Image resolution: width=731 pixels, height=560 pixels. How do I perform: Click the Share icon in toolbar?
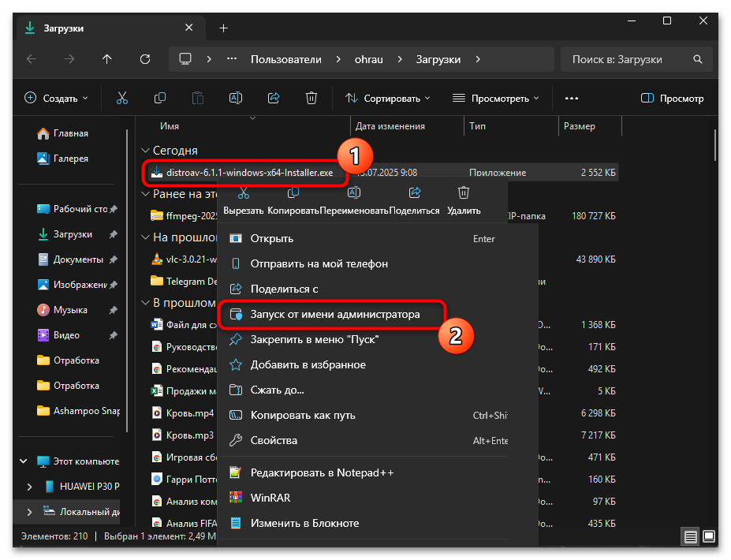click(x=274, y=98)
